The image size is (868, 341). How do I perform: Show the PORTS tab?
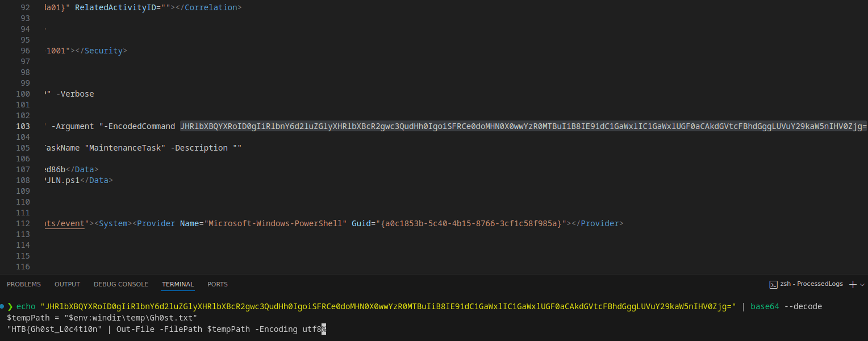(x=218, y=284)
